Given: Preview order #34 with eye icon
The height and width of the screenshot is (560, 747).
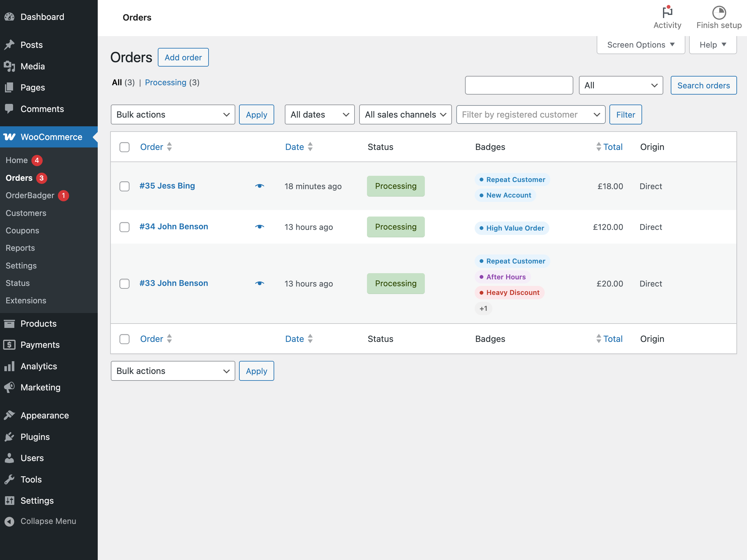Looking at the screenshot, I should click(259, 227).
